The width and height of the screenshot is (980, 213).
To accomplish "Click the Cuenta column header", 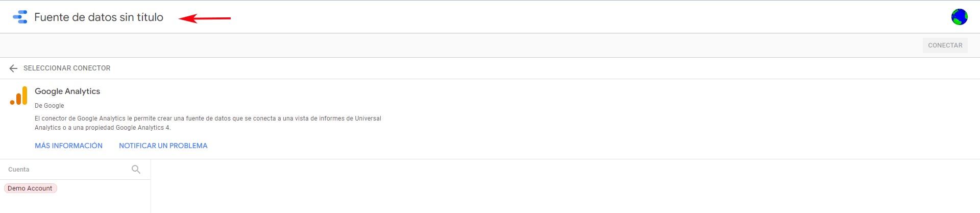I will [x=19, y=169].
